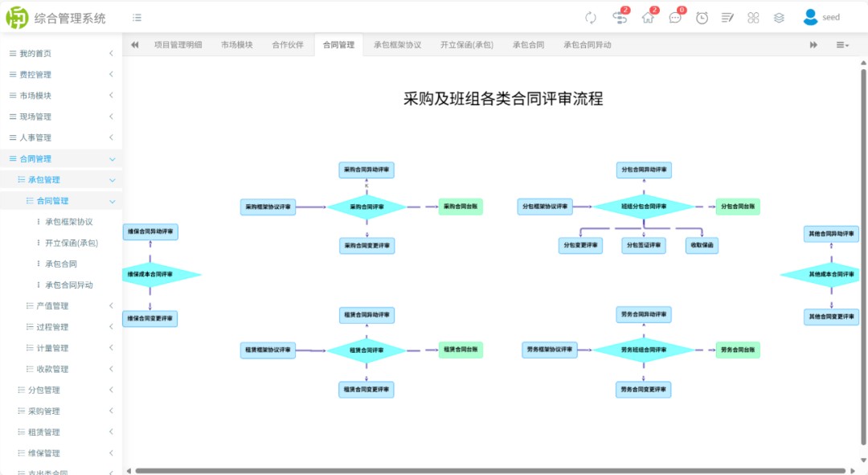The width and height of the screenshot is (868, 475).
Task: Switch to the 承包框架协议 tab
Action: point(397,45)
